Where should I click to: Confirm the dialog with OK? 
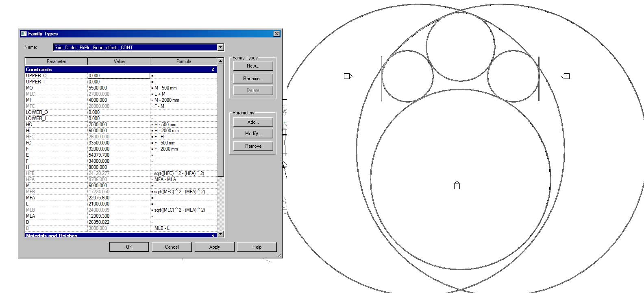click(129, 247)
